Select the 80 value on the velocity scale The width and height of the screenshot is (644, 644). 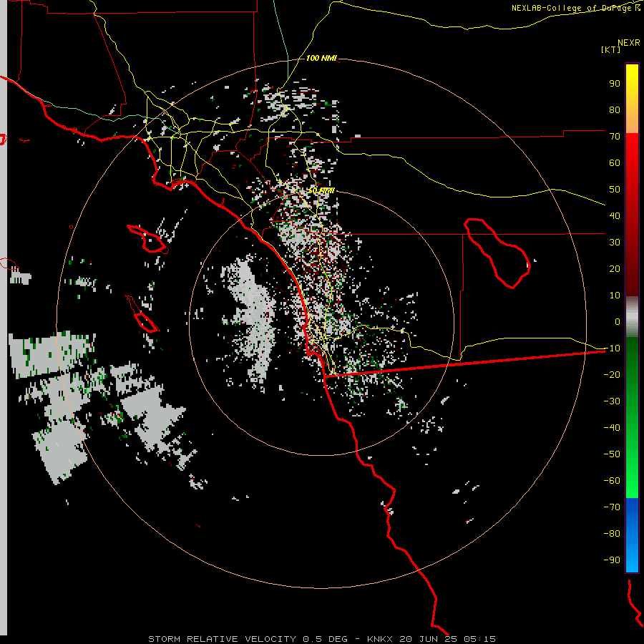[615, 109]
